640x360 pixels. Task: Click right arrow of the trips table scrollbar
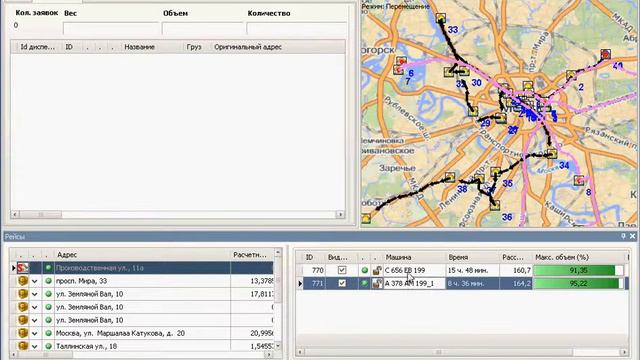[624, 352]
